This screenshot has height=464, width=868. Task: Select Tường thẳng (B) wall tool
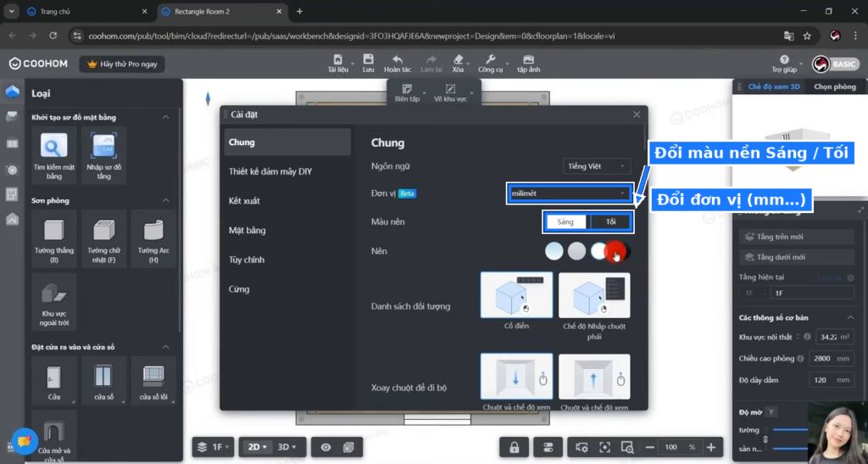53,238
